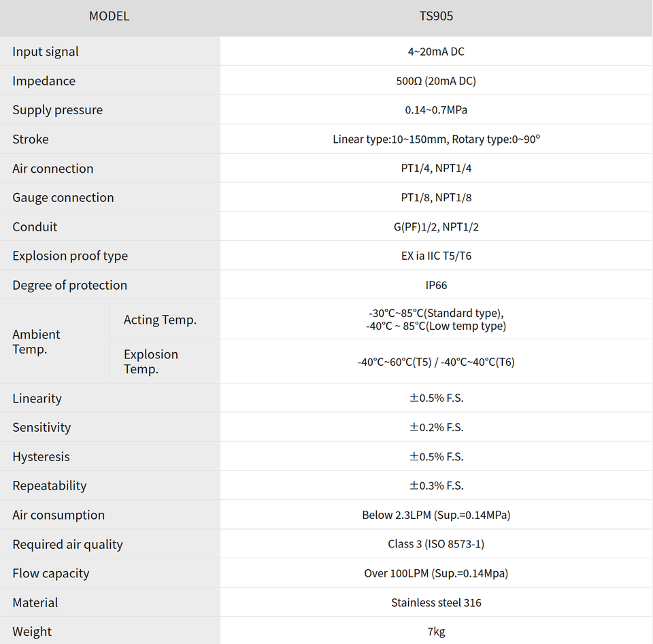Select the Repeatability row label
Viewport: 653px width, 644px height.
50,486
